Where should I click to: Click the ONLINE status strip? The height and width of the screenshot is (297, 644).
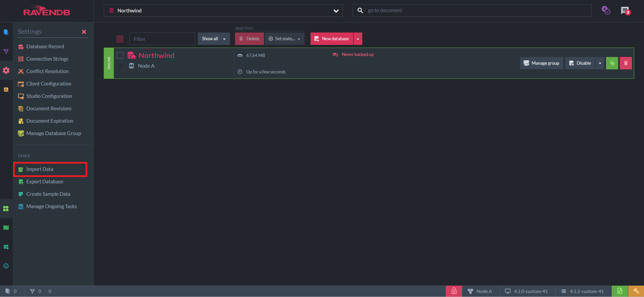click(x=109, y=63)
